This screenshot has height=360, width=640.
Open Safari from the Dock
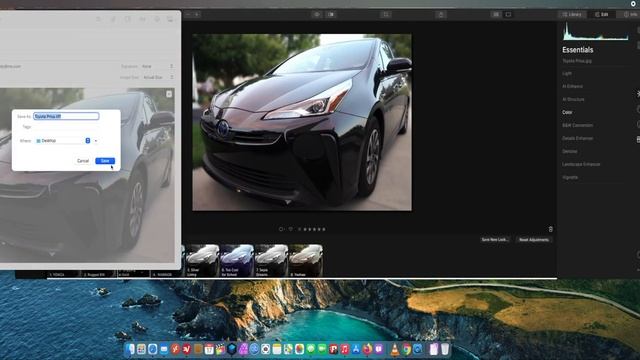(x=153, y=349)
